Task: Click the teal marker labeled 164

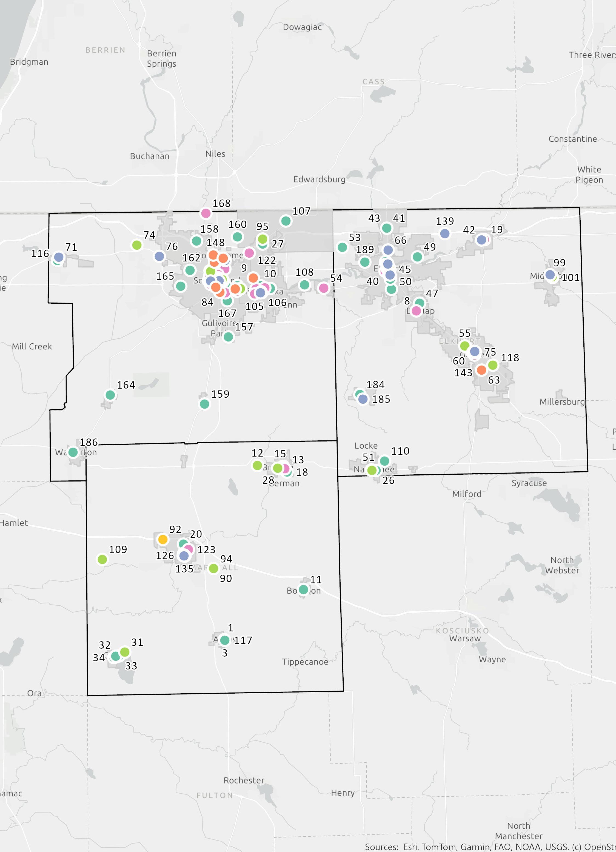Action: (x=110, y=395)
